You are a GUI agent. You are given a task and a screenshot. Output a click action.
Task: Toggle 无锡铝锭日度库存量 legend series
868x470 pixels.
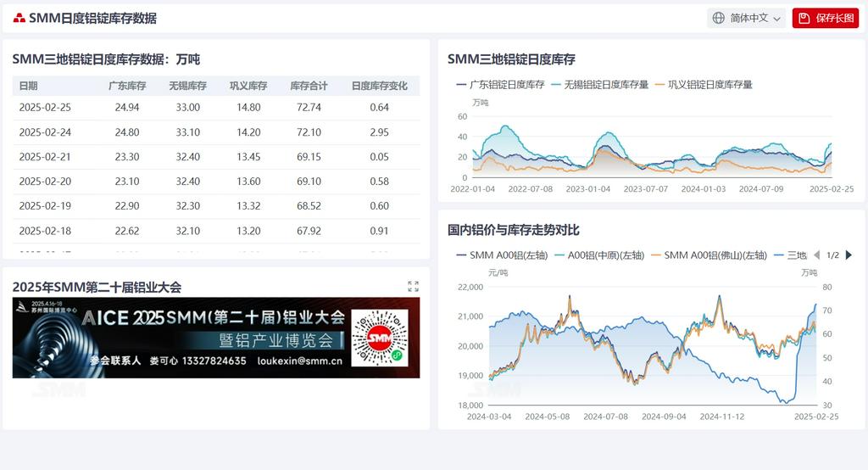point(600,85)
